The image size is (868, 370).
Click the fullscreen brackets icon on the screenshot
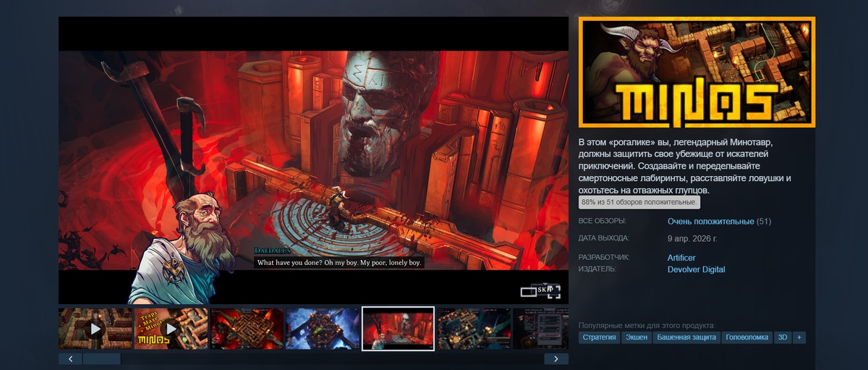click(x=554, y=292)
